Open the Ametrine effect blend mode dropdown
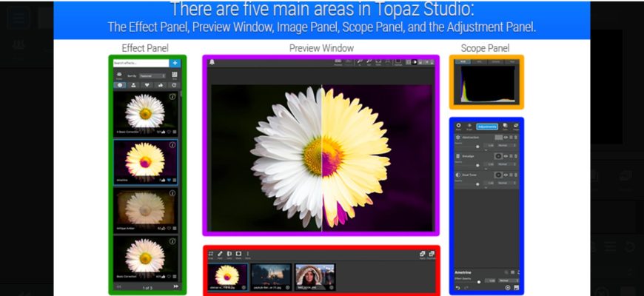The width and height of the screenshot is (644, 296). 509,280
